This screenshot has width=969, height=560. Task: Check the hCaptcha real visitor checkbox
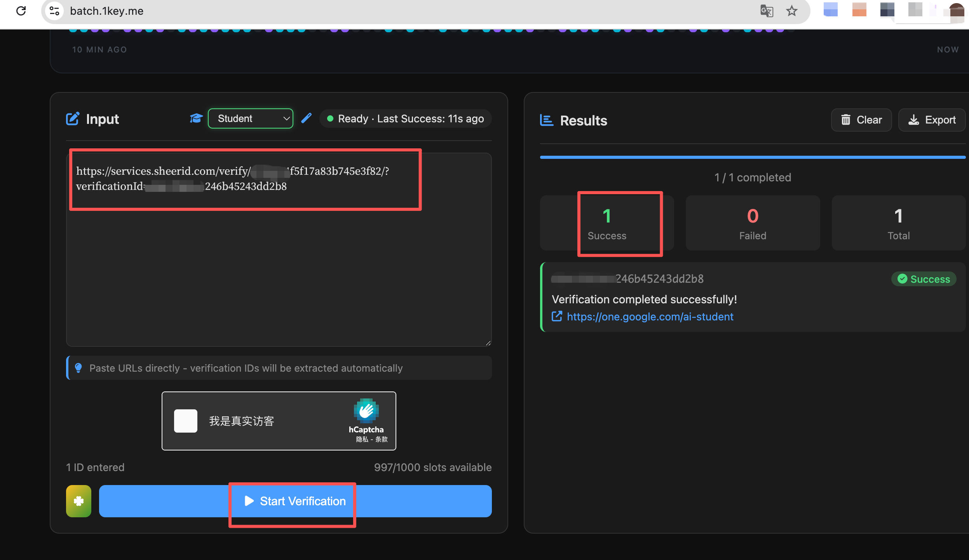pos(186,421)
